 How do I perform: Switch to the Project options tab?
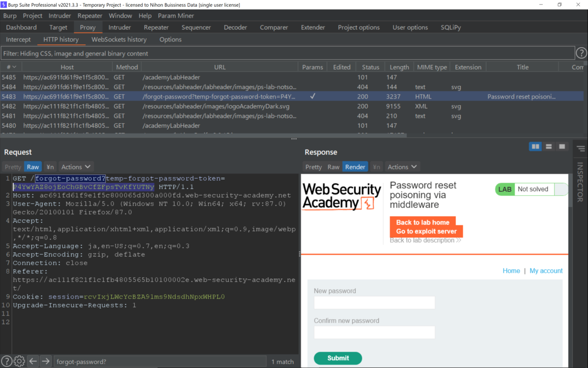point(359,27)
